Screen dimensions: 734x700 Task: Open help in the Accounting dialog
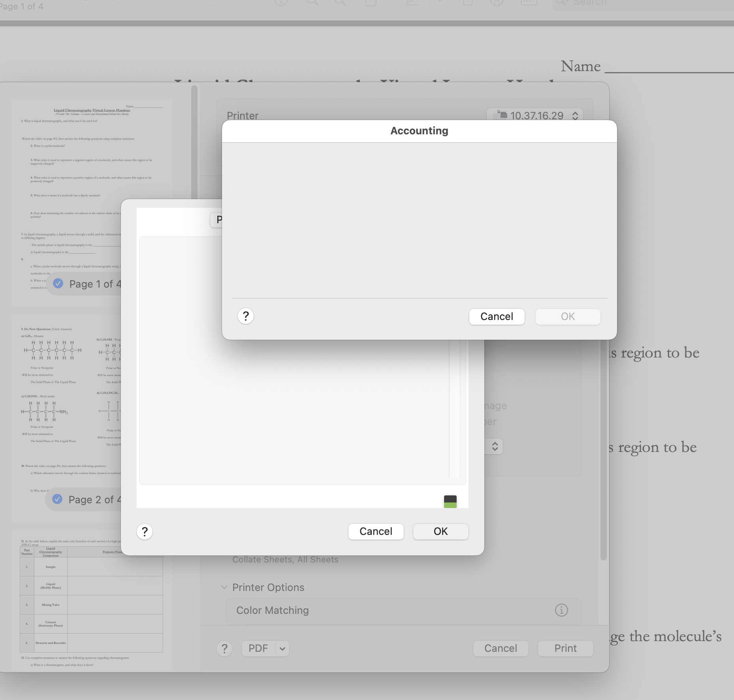(x=246, y=316)
